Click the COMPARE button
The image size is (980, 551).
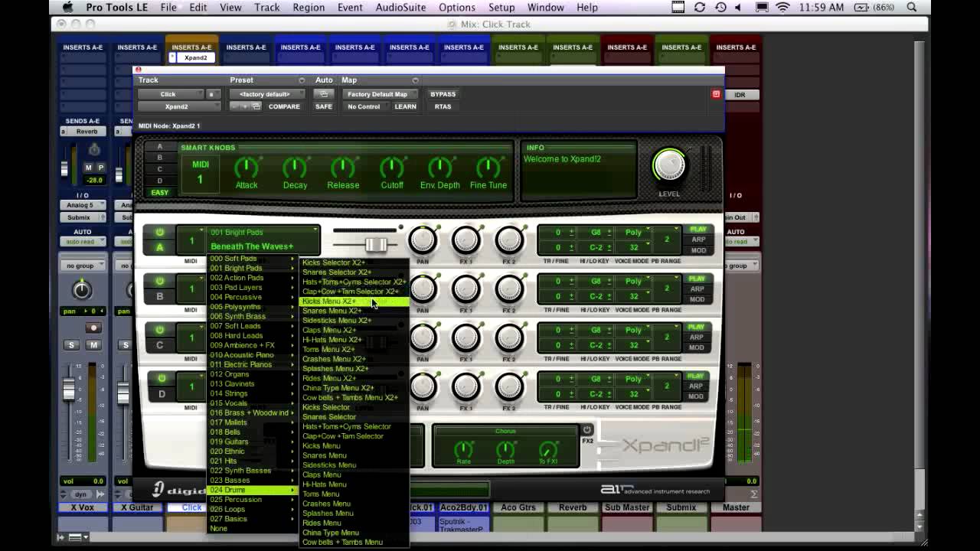(284, 106)
